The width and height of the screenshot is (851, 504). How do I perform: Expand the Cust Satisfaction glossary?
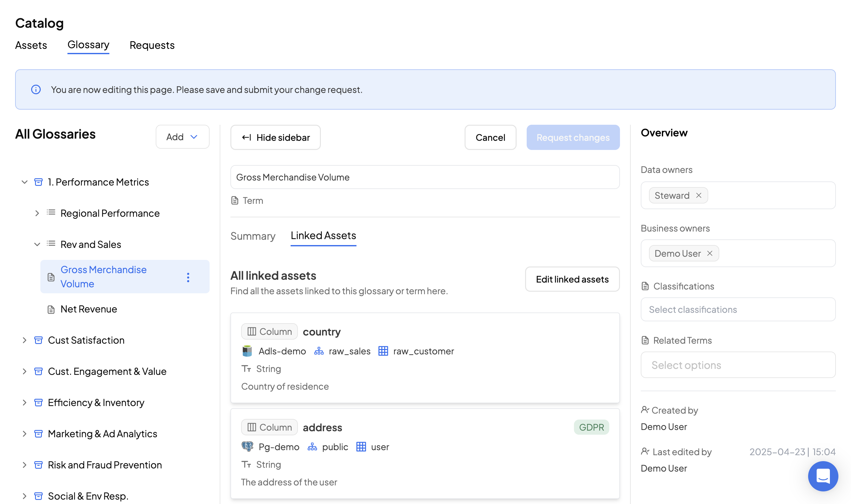tap(25, 340)
